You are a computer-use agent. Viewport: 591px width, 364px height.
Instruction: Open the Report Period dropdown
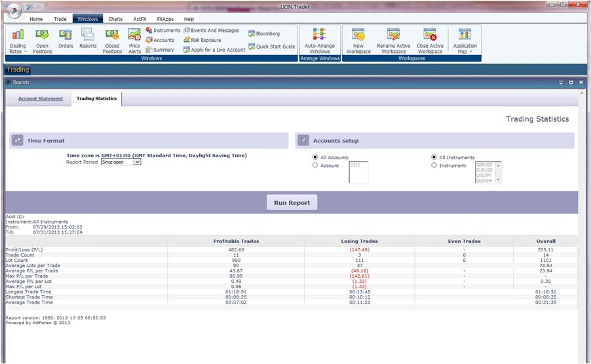click(x=121, y=162)
